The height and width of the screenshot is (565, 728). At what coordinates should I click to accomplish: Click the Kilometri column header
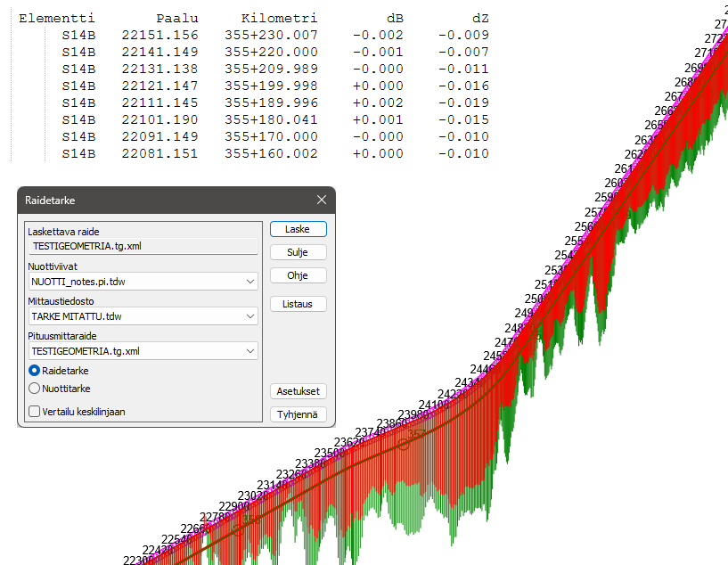coord(279,18)
